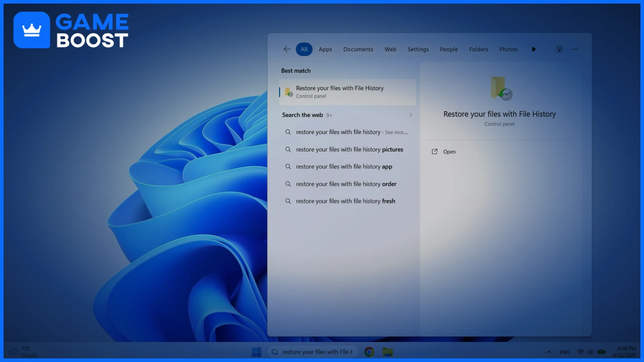
Task: Click the magnifier icon beside the pictures suggestion
Action: [x=288, y=149]
